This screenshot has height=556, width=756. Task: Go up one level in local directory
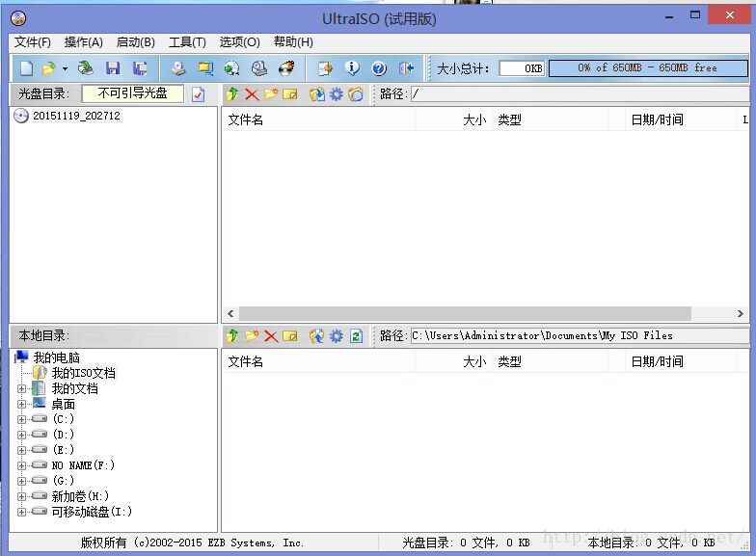click(x=232, y=335)
